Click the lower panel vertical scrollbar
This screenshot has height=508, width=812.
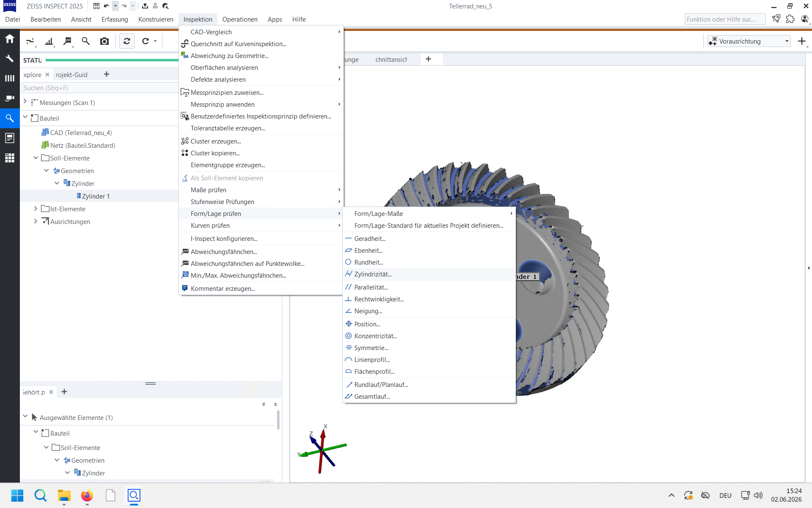coord(278,420)
